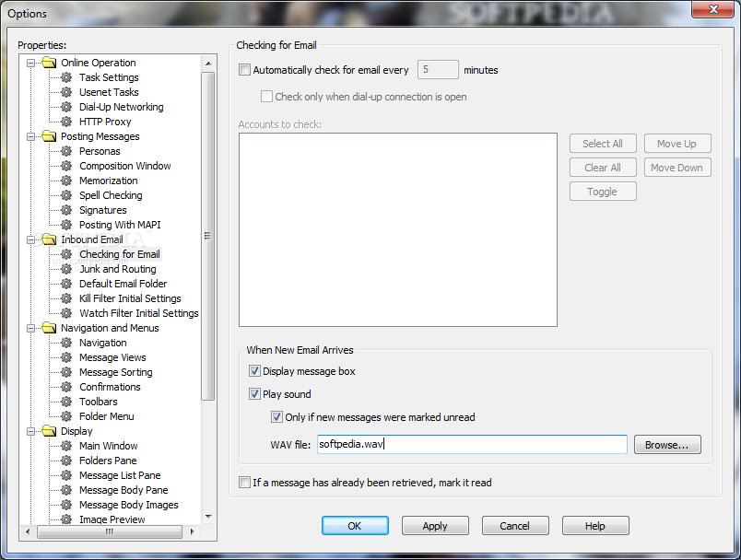Collapse the Online Operation tree node
Screen dimensions: 741x560
[x=30, y=63]
